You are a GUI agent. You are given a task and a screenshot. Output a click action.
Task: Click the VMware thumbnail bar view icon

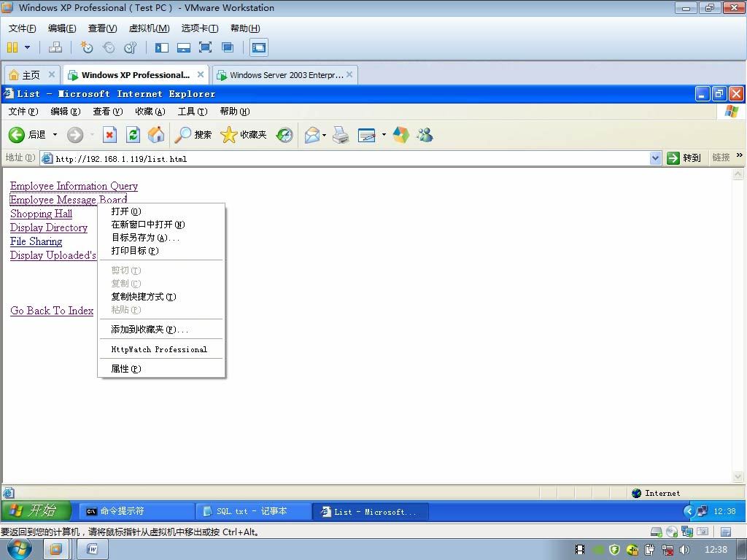coord(183,47)
